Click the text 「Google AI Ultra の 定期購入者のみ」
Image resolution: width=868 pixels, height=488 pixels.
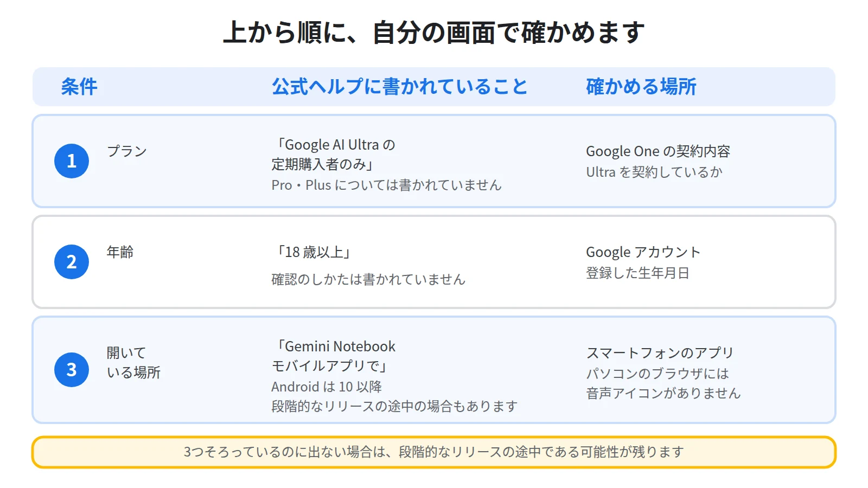(334, 155)
